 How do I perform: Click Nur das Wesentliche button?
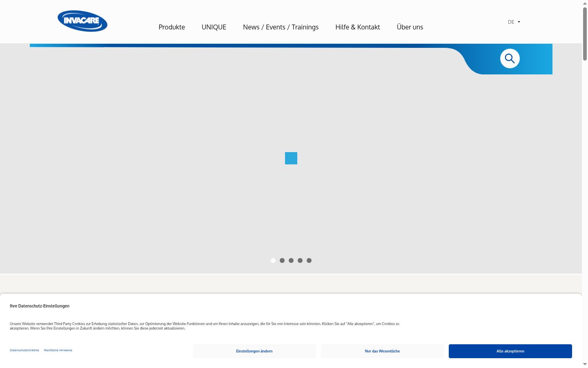point(382,351)
